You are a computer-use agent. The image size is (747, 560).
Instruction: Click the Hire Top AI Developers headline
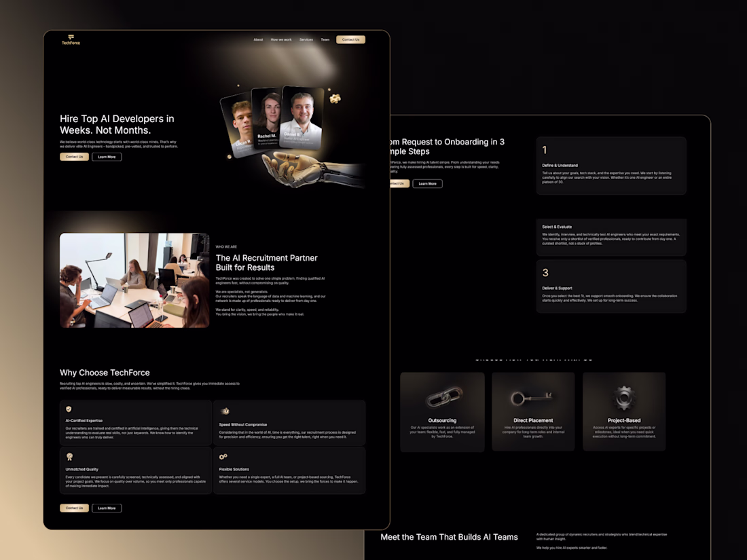coord(117,124)
